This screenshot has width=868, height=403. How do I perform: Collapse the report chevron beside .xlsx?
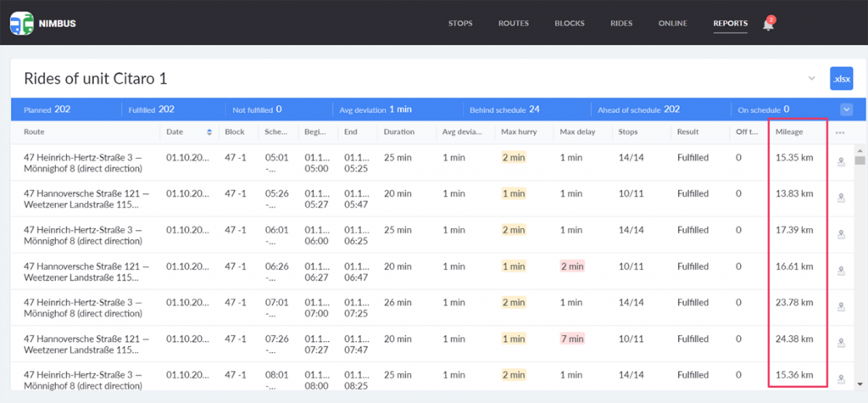(x=811, y=78)
